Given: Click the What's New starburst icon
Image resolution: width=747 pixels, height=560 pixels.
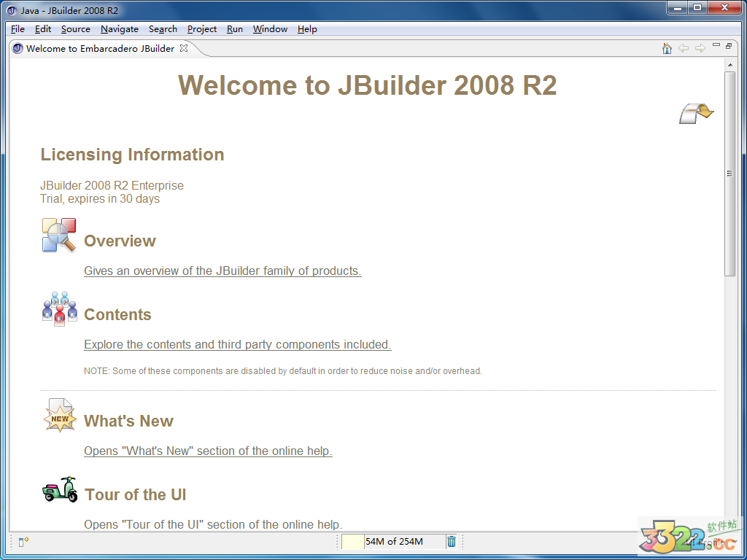Looking at the screenshot, I should pyautogui.click(x=60, y=415).
